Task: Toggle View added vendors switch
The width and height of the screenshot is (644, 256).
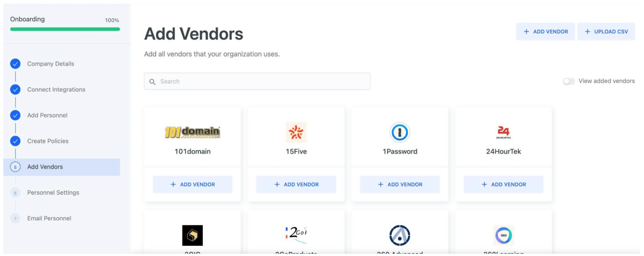Action: [569, 81]
